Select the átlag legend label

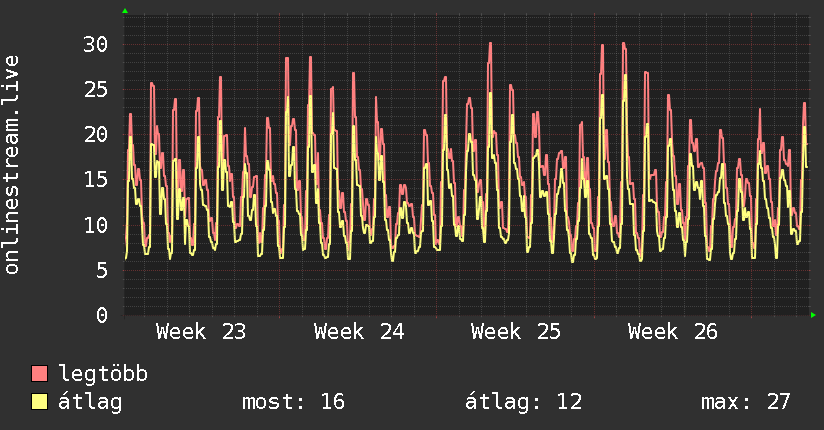click(90, 402)
